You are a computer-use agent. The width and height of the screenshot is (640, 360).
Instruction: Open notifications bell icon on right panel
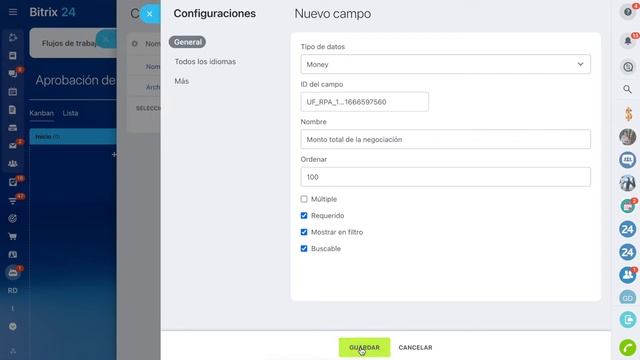click(x=628, y=41)
